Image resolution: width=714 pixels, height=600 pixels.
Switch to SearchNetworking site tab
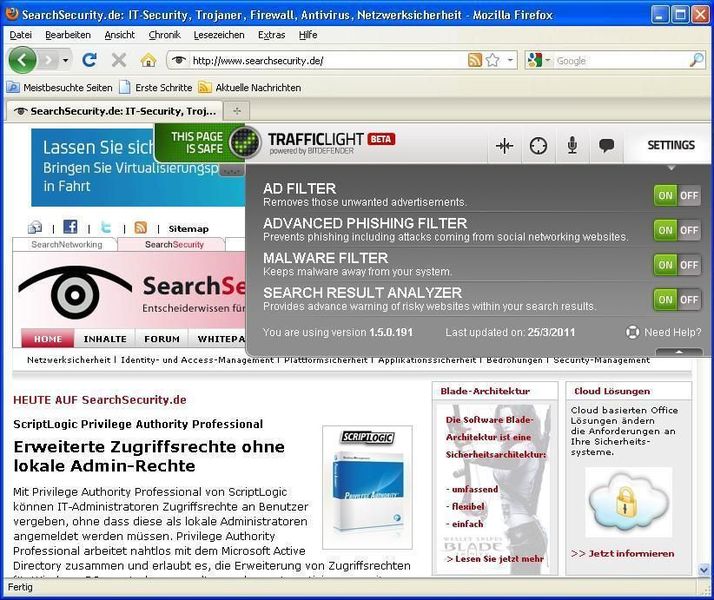(66, 244)
